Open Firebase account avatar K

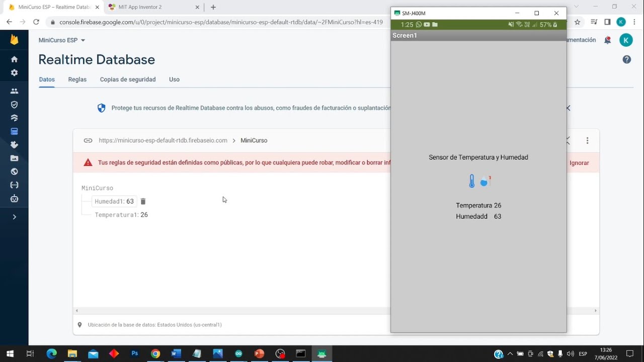[626, 40]
